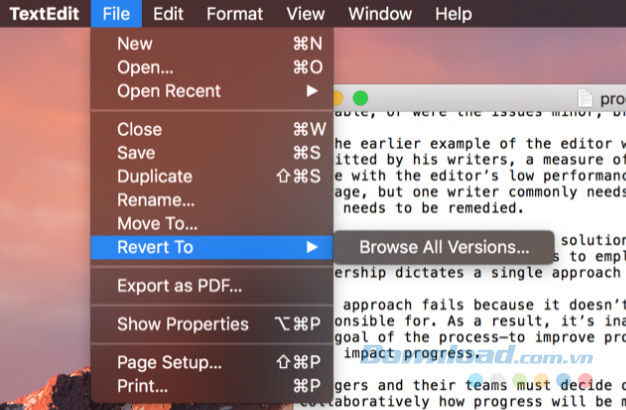Choose Open… from the File menu

[212, 67]
